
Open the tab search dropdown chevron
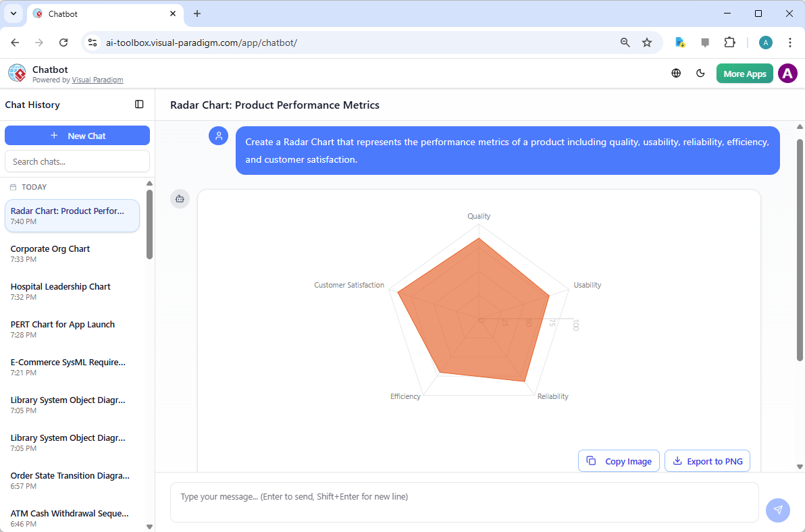point(13,14)
